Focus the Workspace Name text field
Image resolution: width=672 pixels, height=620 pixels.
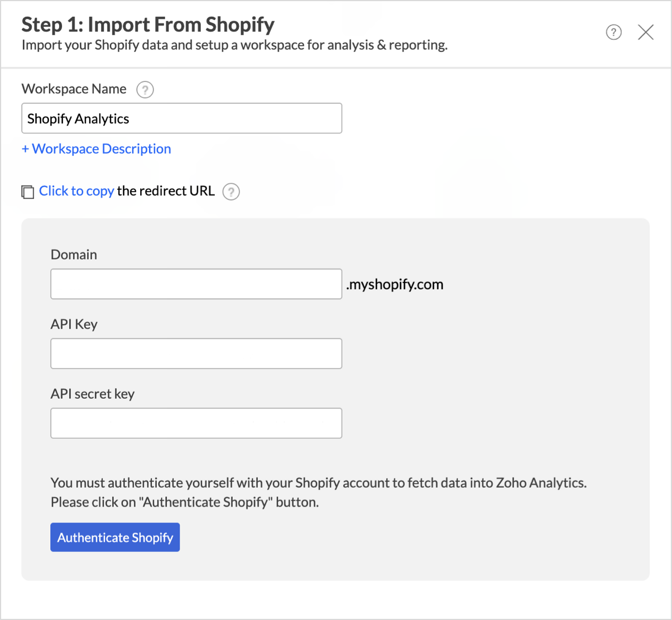tap(181, 118)
